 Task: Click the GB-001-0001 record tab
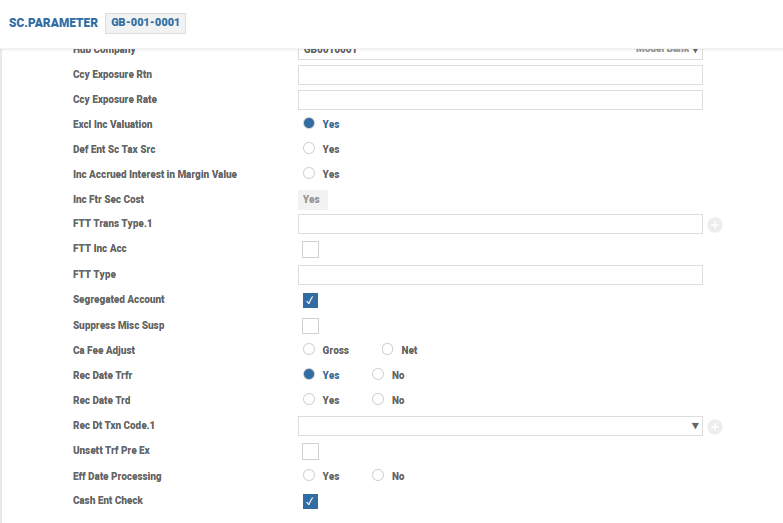tap(145, 22)
